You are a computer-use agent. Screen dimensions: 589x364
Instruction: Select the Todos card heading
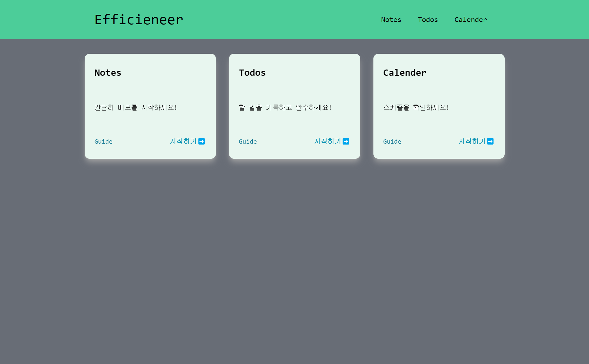point(252,72)
